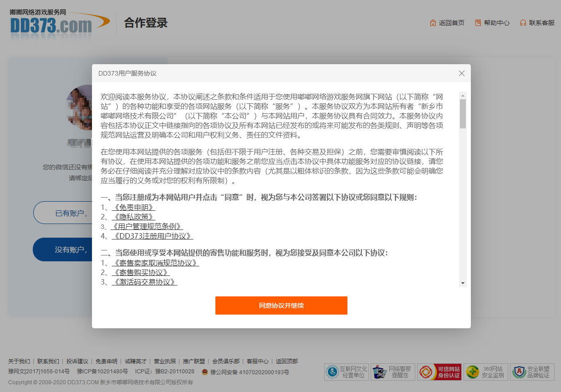
Task: Open the 《DD373注册用户协议》 link
Action: [152, 236]
